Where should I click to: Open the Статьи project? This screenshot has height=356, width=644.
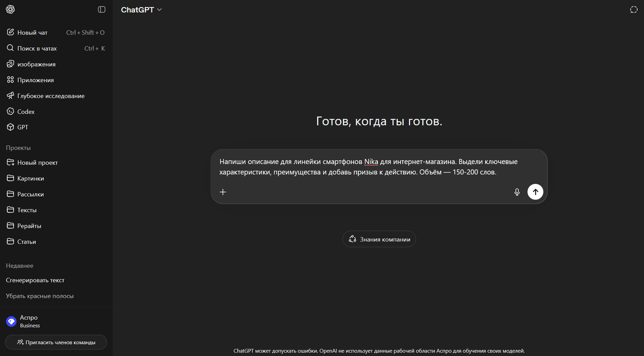point(56,242)
